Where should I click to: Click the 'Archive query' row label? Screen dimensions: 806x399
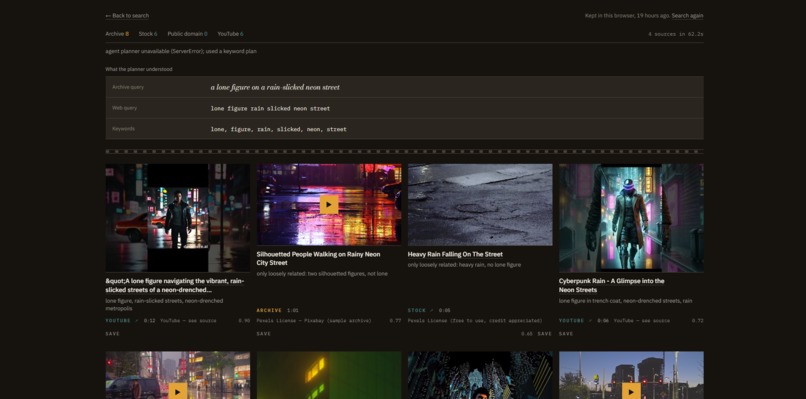128,87
